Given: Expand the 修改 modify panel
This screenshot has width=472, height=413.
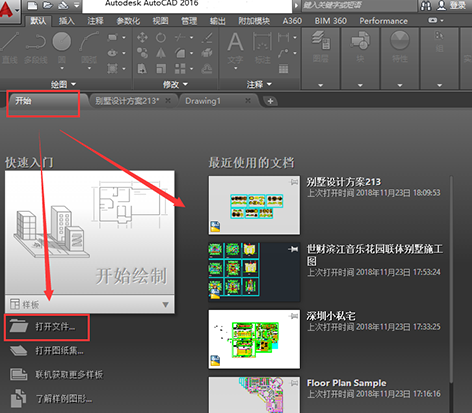Looking at the screenshot, I should click(175, 85).
